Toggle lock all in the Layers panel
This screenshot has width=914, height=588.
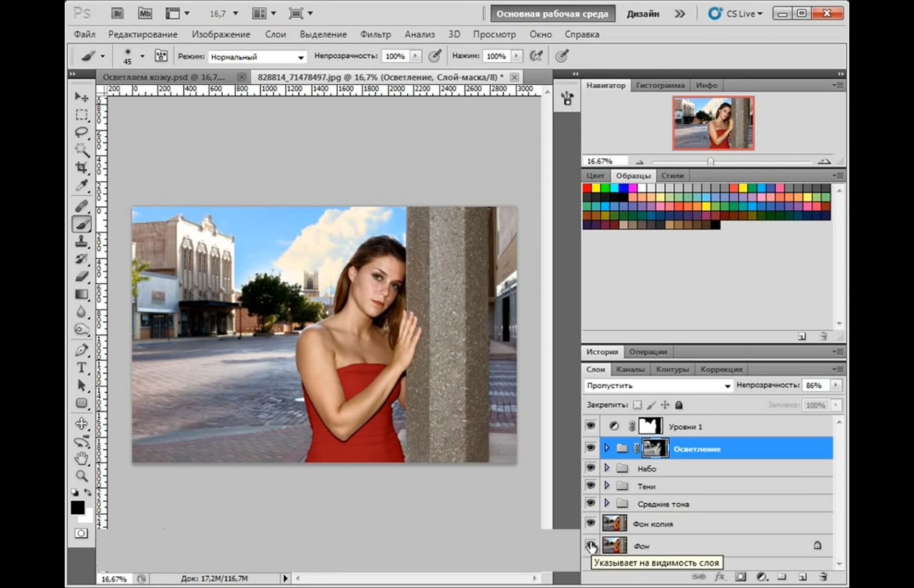(678, 405)
